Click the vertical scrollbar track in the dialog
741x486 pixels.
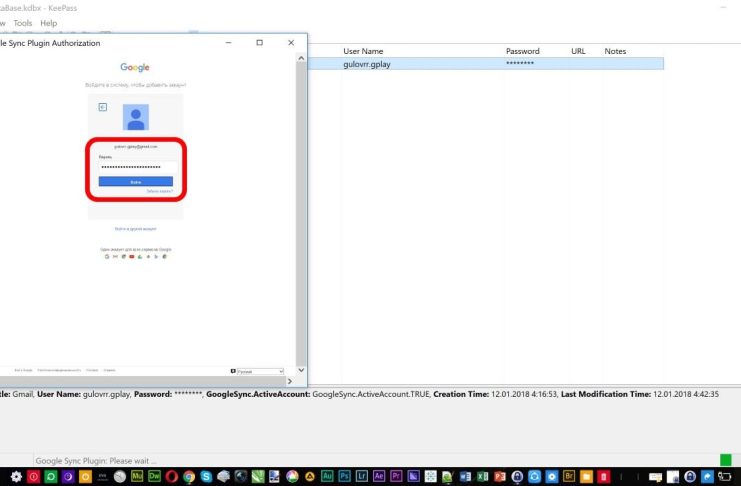coord(301,213)
